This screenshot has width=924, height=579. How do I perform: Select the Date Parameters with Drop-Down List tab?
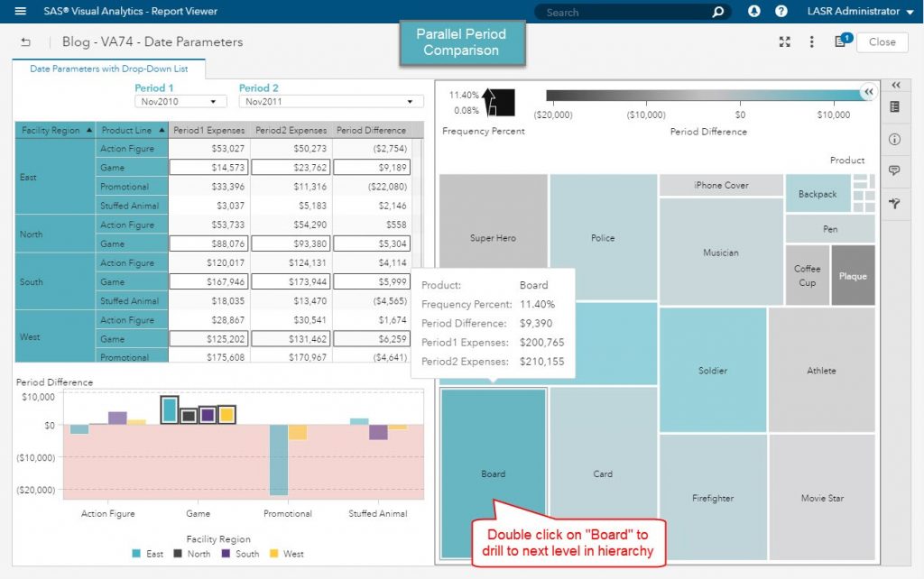tap(109, 69)
